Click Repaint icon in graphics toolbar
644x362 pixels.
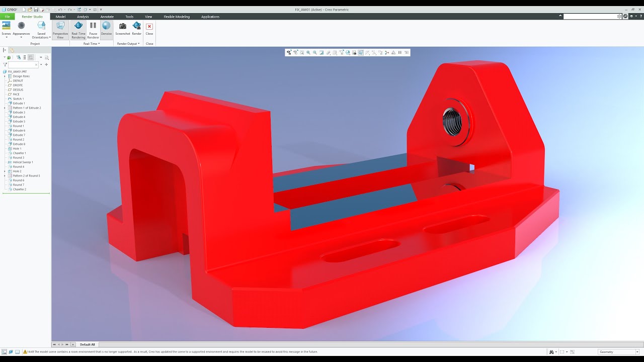pos(321,52)
